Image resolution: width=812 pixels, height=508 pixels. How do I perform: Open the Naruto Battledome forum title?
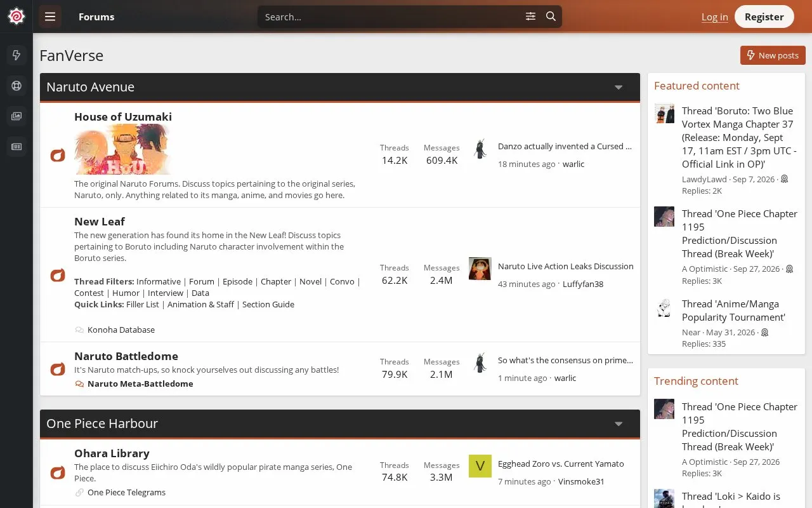(x=126, y=356)
